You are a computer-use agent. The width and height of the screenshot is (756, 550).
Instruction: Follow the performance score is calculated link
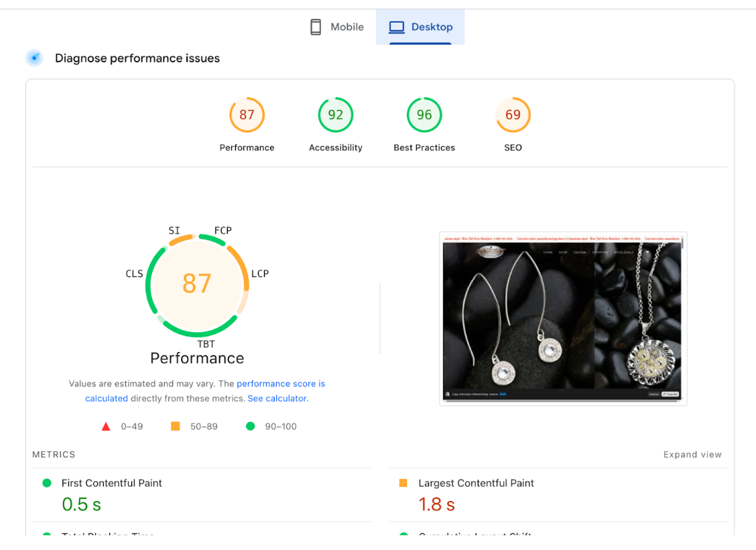pyautogui.click(x=280, y=384)
